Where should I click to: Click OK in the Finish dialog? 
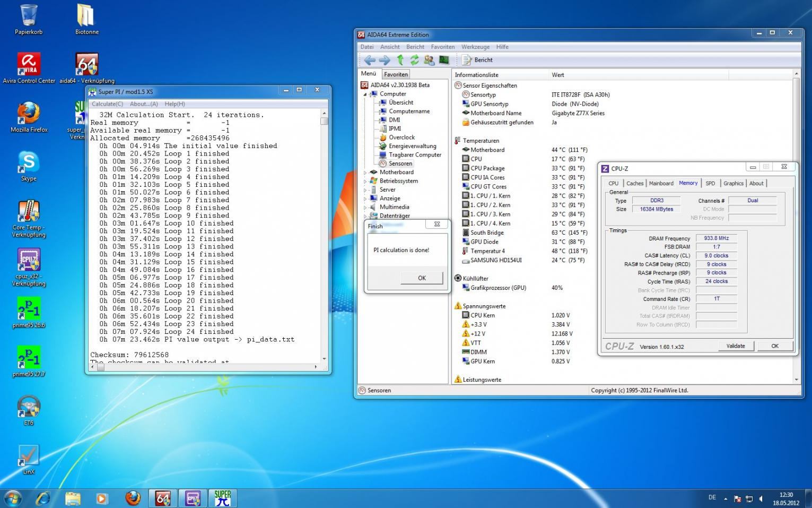click(x=422, y=278)
